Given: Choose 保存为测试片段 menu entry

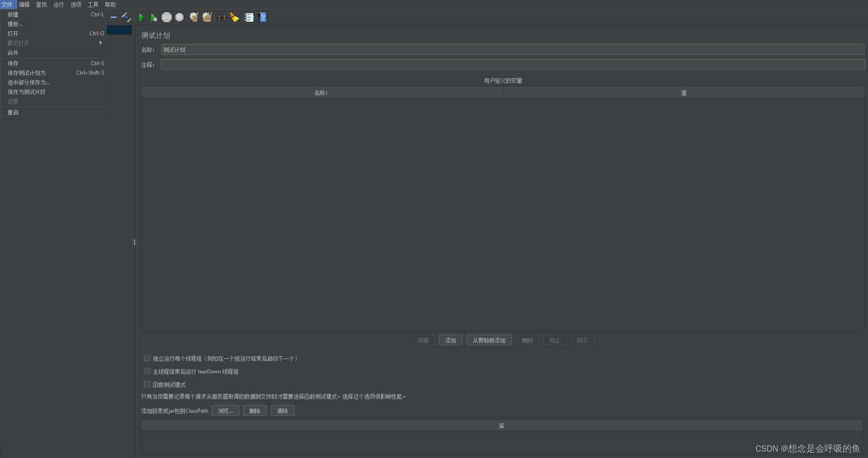Looking at the screenshot, I should 53,92.
